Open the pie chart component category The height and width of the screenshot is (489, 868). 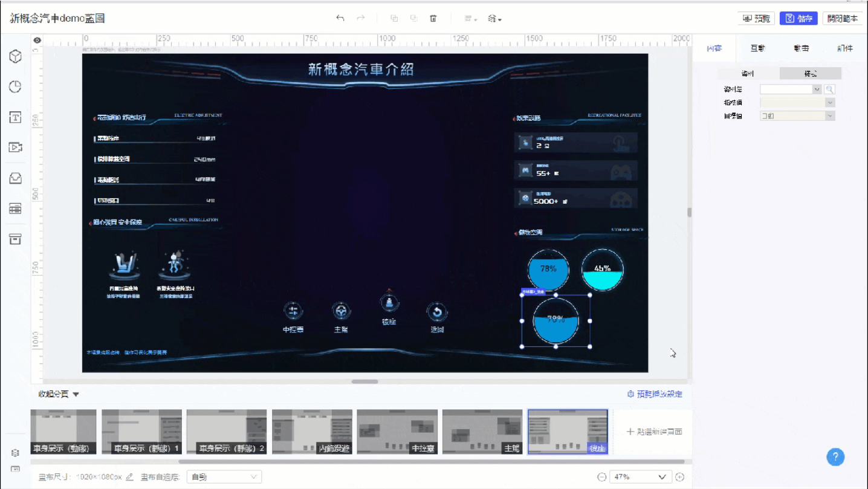pos(15,86)
